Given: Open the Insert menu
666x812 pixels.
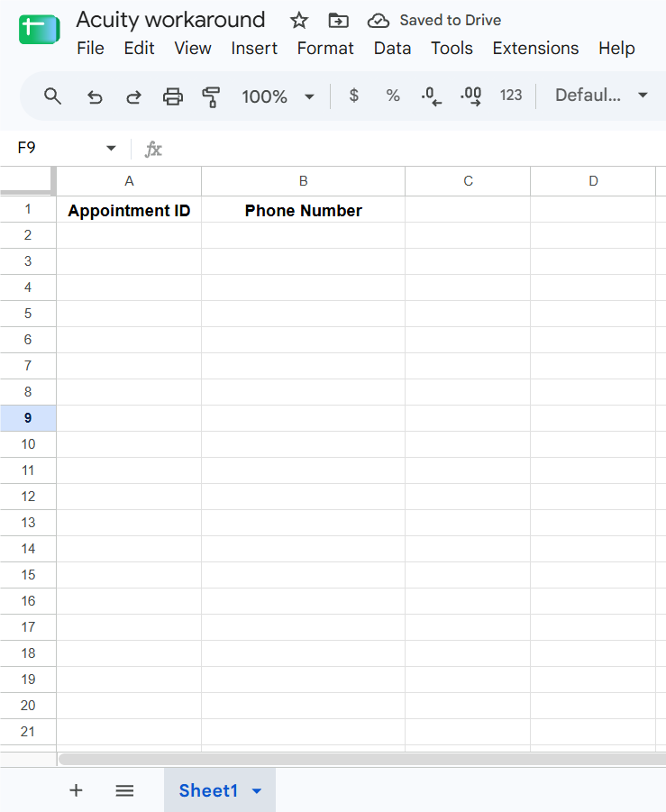Looking at the screenshot, I should [x=254, y=48].
